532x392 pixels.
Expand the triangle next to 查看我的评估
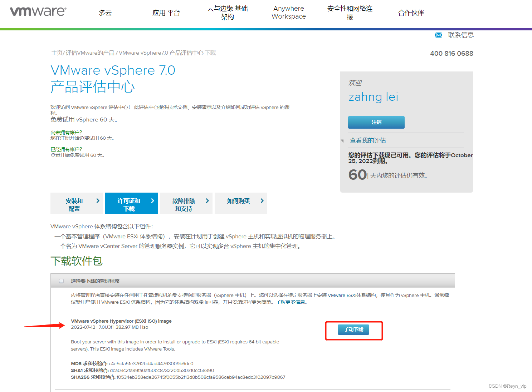(342, 141)
